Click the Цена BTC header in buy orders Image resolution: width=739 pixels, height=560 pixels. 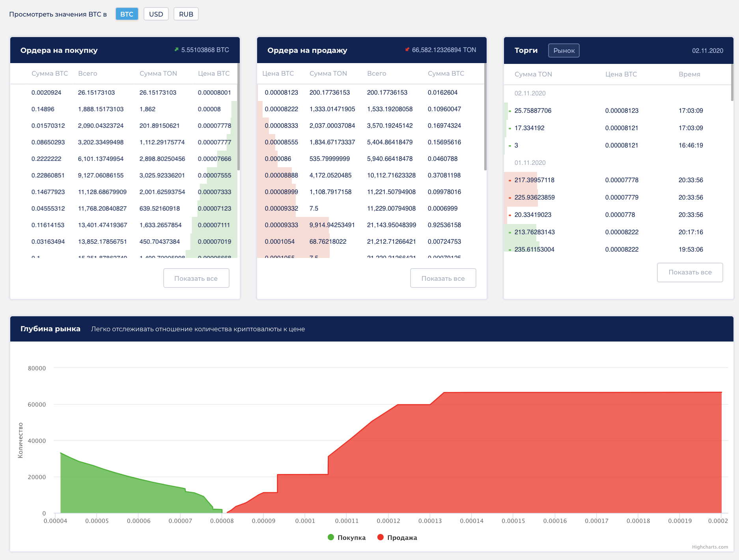coord(214,73)
